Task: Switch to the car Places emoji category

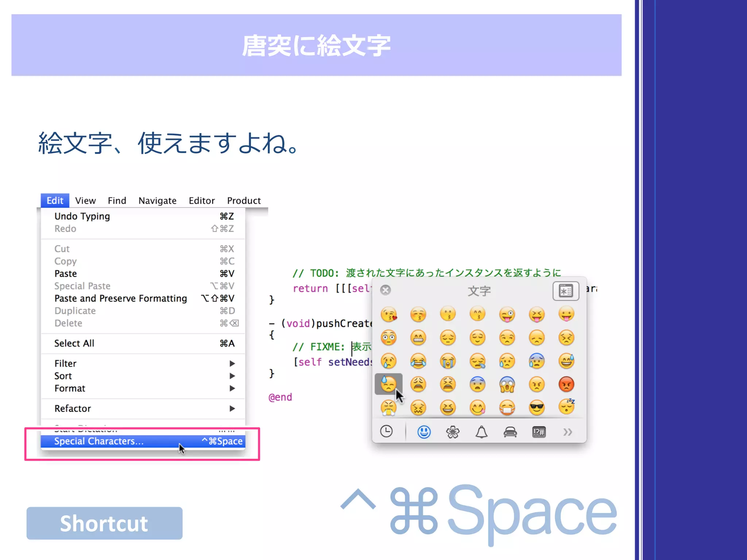Action: click(x=510, y=432)
